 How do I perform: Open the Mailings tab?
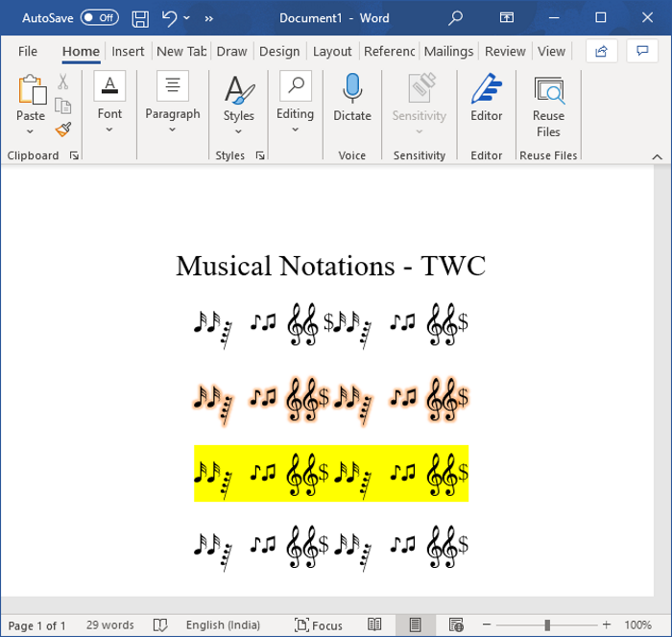tap(448, 52)
